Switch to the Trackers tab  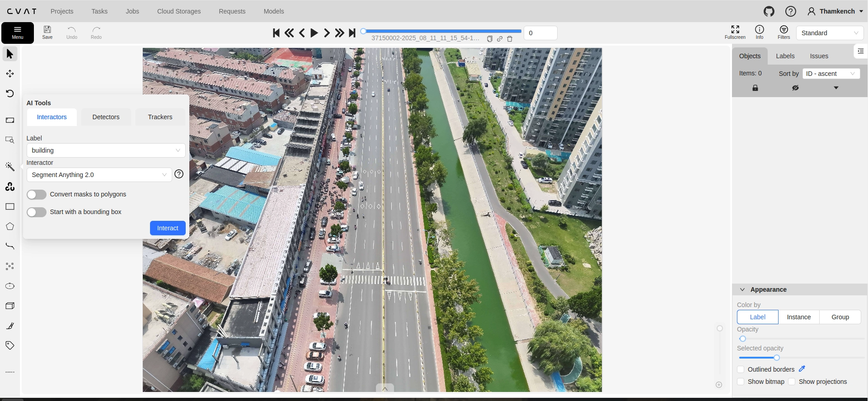[160, 117]
